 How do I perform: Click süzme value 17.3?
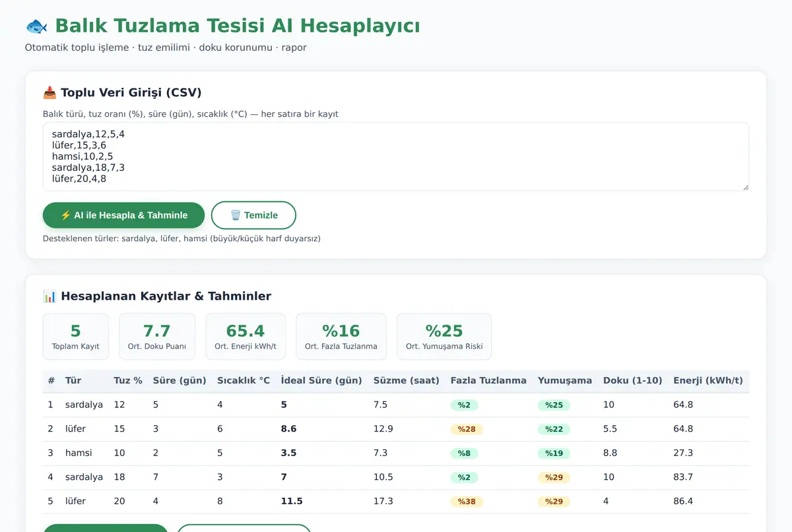coord(383,501)
